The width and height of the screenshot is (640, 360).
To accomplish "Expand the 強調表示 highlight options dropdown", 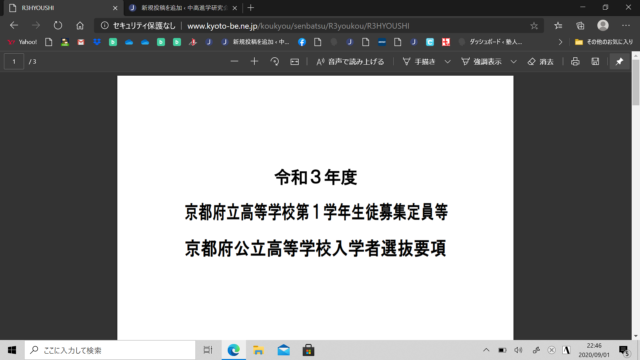I will click(x=513, y=62).
